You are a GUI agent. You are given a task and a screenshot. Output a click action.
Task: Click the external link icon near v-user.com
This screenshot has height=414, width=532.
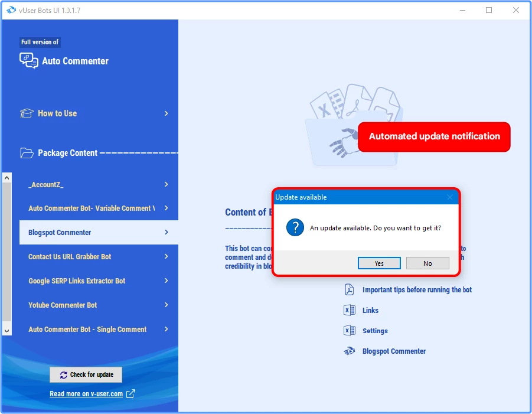coord(130,394)
